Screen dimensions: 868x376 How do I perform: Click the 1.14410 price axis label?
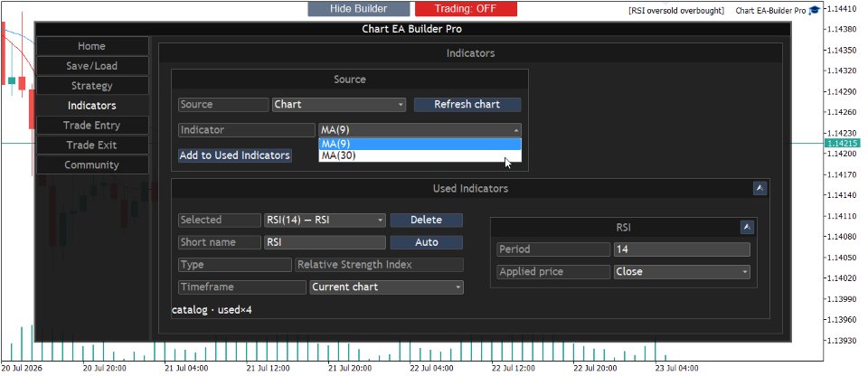coord(840,8)
